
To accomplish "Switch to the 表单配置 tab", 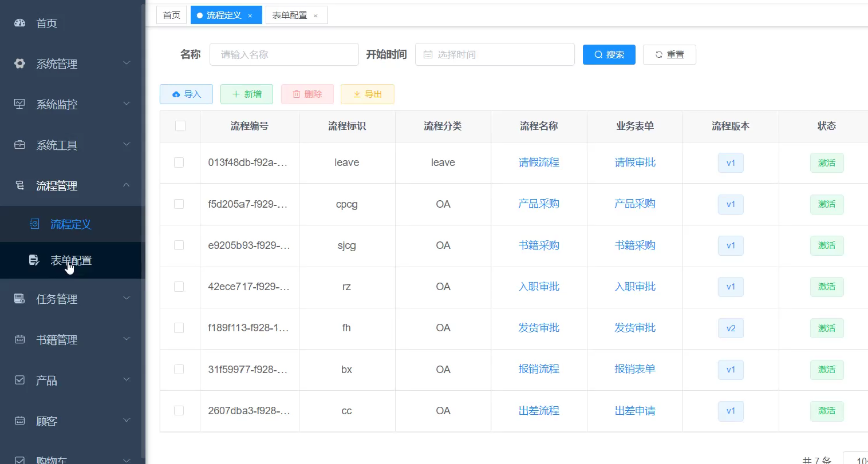I will click(x=297, y=15).
